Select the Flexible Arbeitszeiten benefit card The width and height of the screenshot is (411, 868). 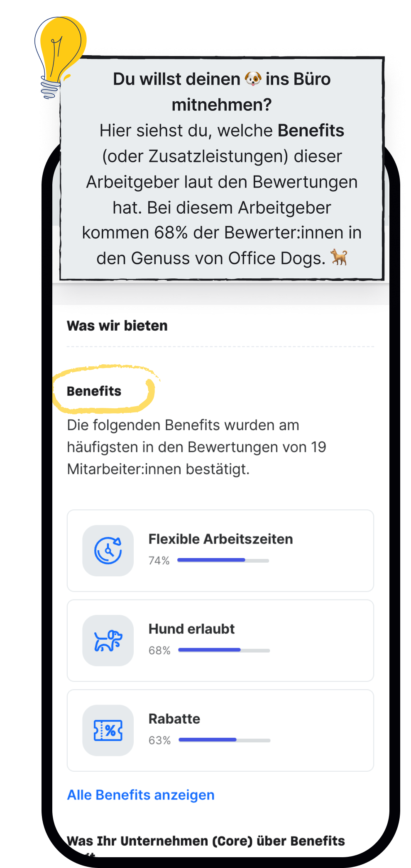coord(220,551)
